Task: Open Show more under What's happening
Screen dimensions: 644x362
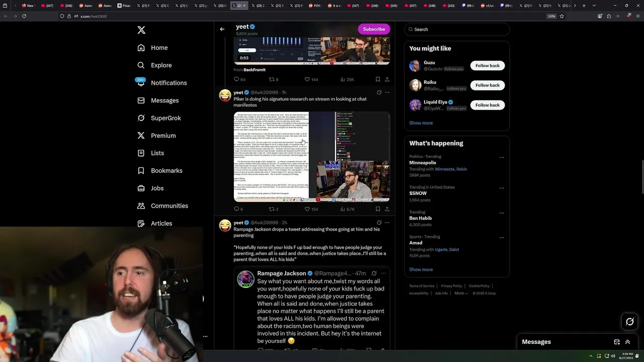Action: point(421,269)
